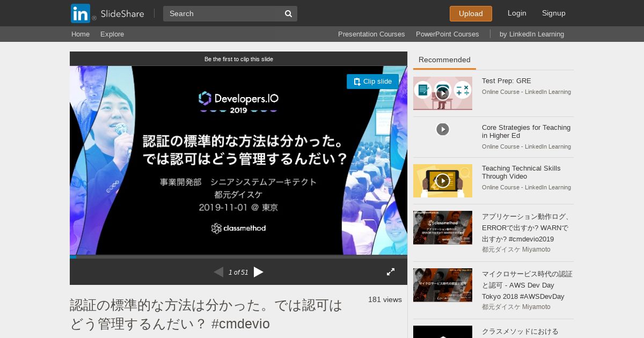Click 'Be the first to clip this slide'

[x=239, y=59]
